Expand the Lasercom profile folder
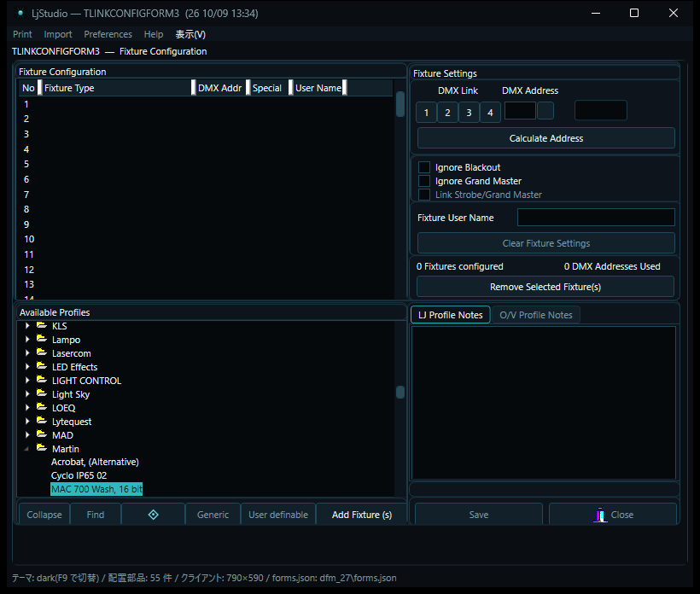This screenshot has width=700, height=594. [27, 353]
